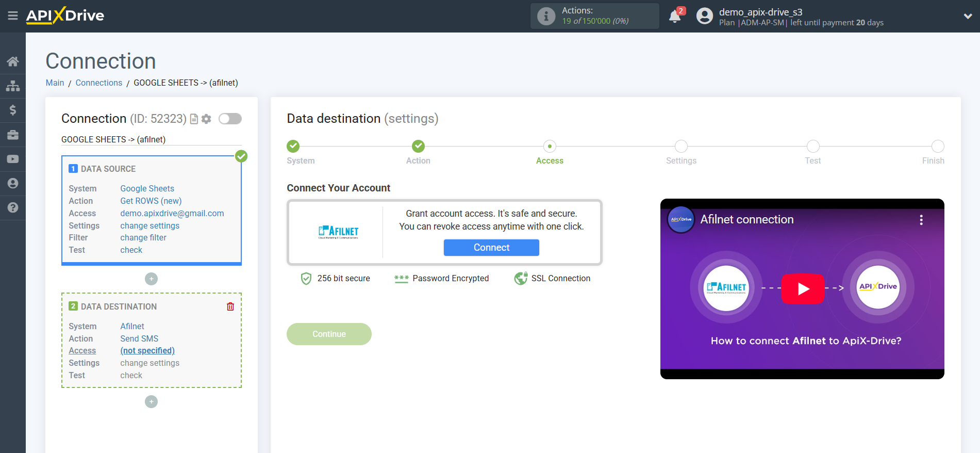Select the Action step in the progress bar
This screenshot has width=980, height=453.
click(418, 147)
